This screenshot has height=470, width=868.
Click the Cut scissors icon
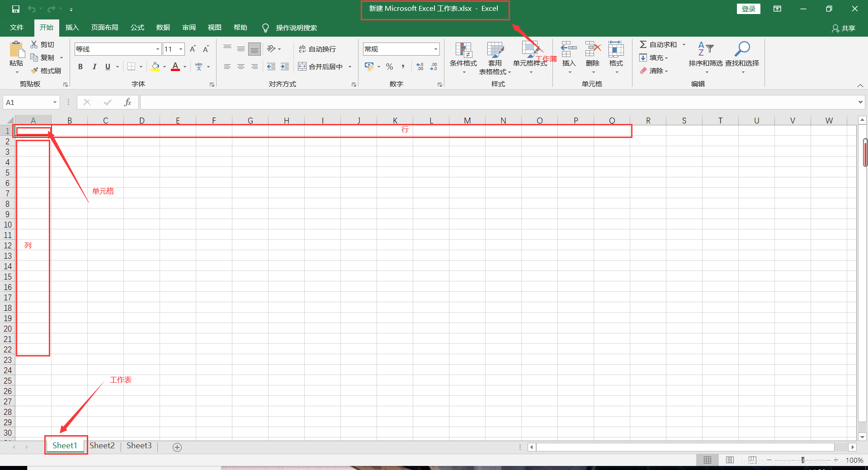click(34, 44)
